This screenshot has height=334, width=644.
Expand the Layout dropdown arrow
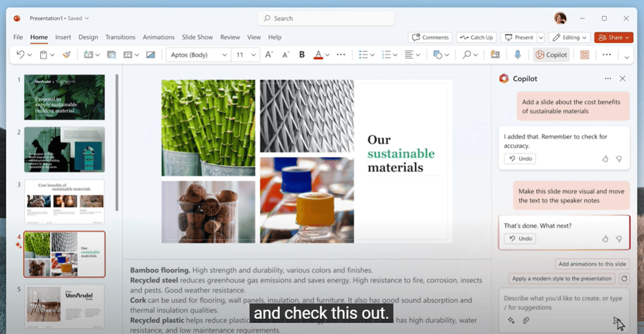[137, 55]
